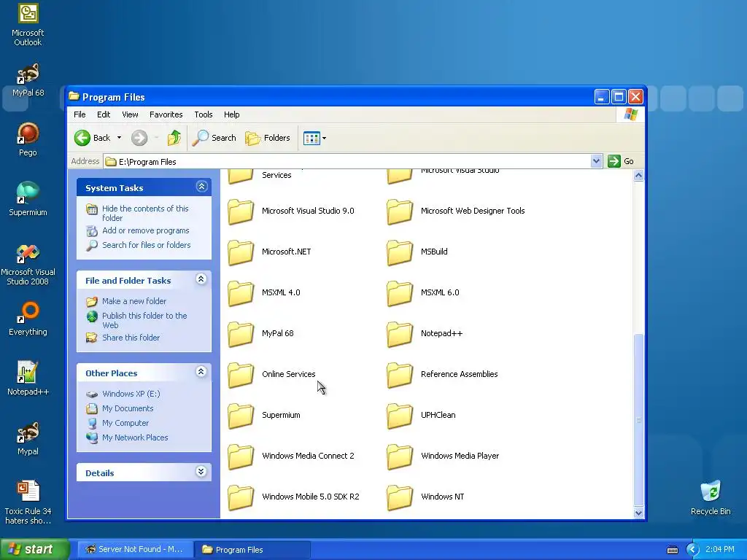747x560 pixels.
Task: Click the Go button
Action: [621, 161]
